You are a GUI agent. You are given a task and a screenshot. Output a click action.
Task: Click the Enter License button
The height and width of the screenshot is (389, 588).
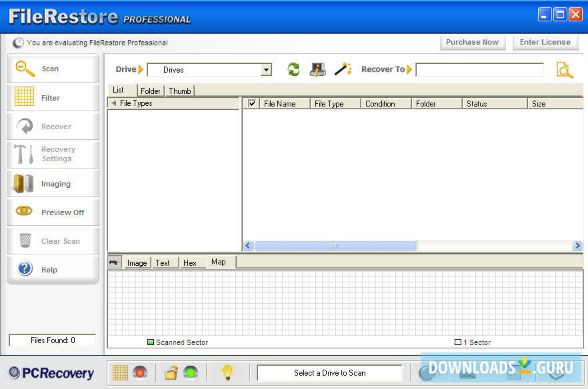click(545, 42)
